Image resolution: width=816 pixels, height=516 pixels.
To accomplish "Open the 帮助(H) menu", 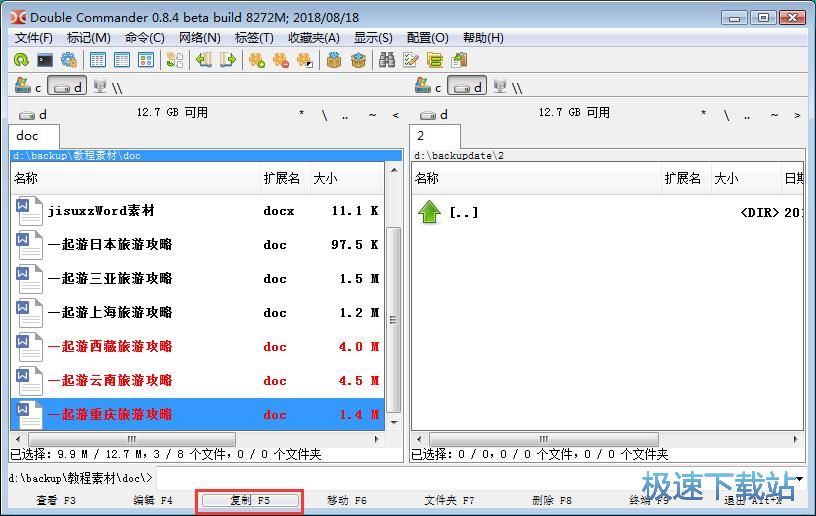I will click(483, 38).
